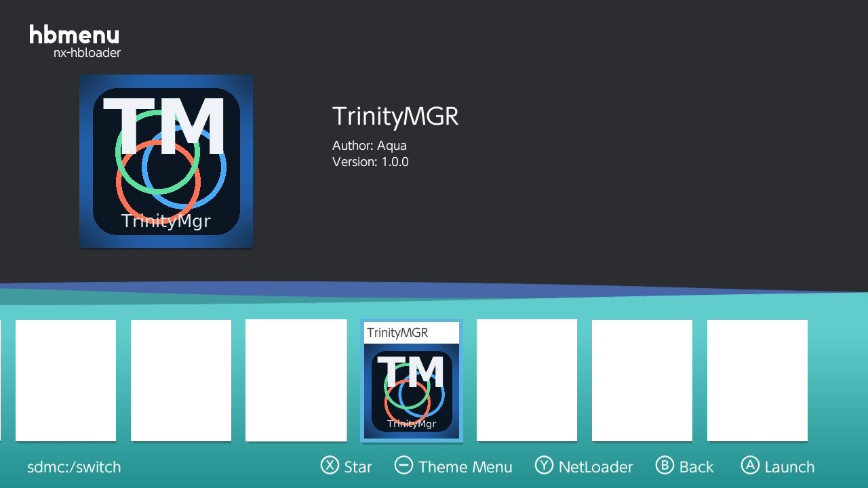Click the large TrinityMGR app icon
This screenshot has height=488, width=868.
click(x=166, y=161)
